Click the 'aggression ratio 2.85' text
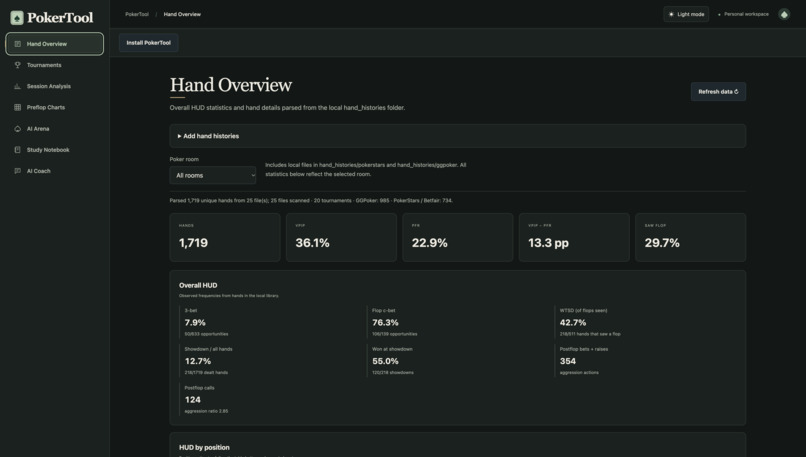Viewport: 806px width, 457px height. tap(206, 411)
